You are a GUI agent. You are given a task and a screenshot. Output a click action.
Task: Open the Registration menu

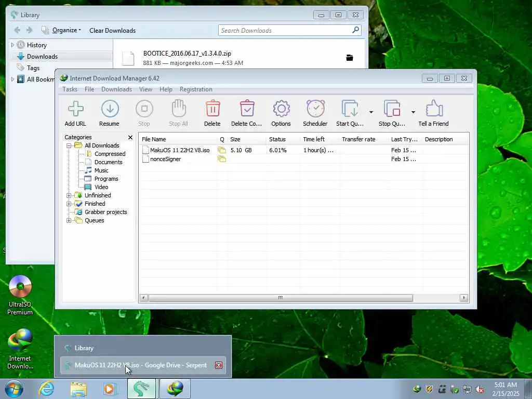[196, 89]
